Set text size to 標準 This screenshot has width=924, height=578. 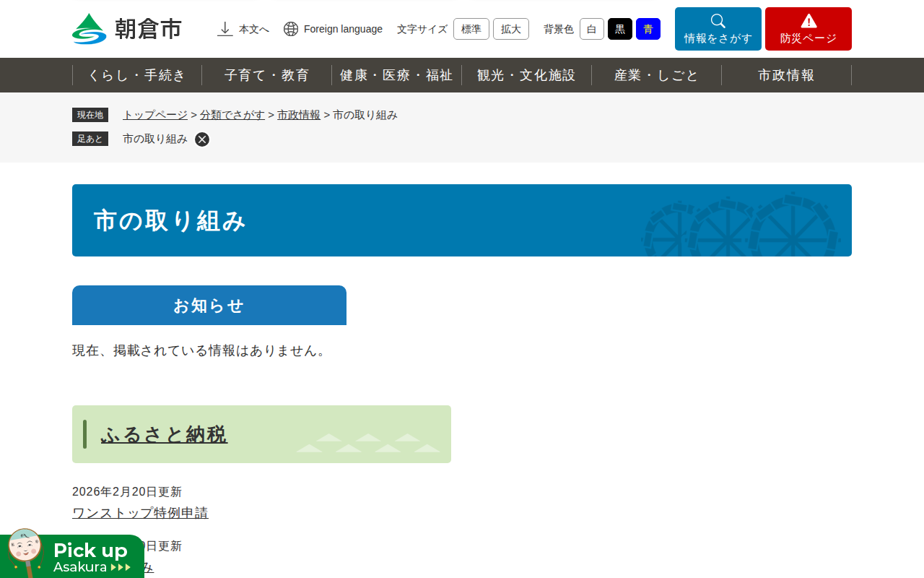[471, 29]
